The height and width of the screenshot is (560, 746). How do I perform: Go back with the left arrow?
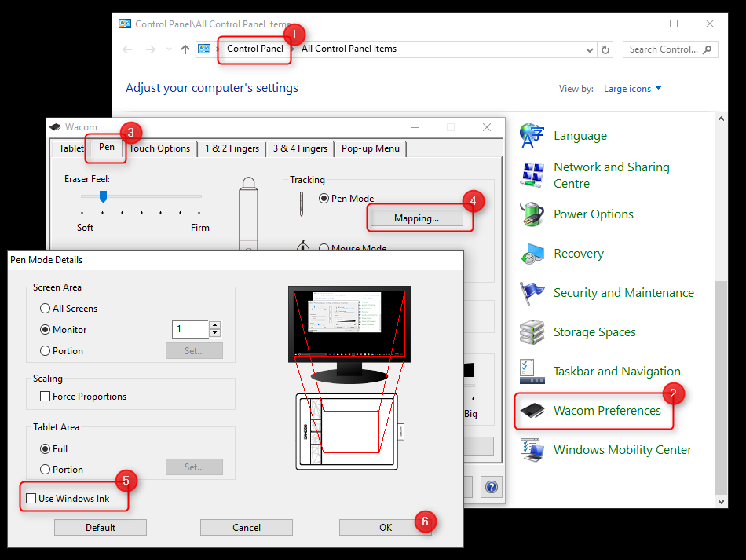coord(127,49)
